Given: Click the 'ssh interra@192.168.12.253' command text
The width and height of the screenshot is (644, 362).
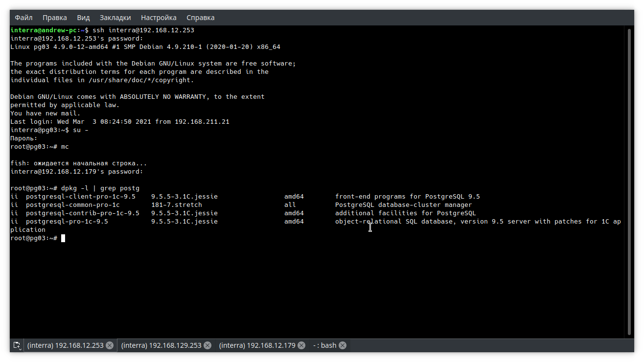Looking at the screenshot, I should pyautogui.click(x=143, y=30).
